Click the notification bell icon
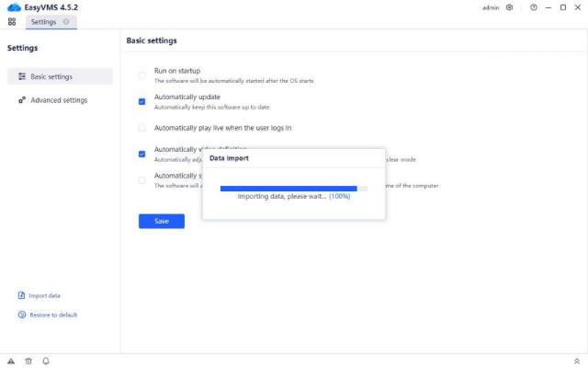The image size is (588, 368). [46, 361]
